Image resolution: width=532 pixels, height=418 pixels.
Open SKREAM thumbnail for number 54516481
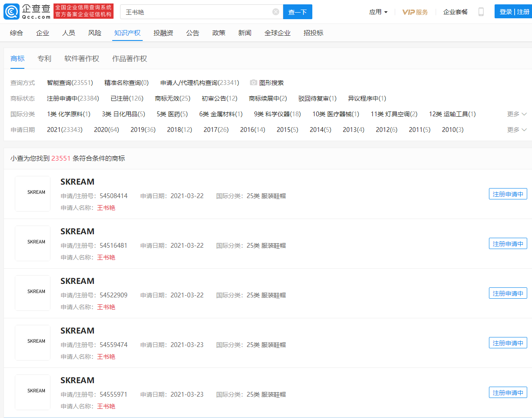coord(33,243)
